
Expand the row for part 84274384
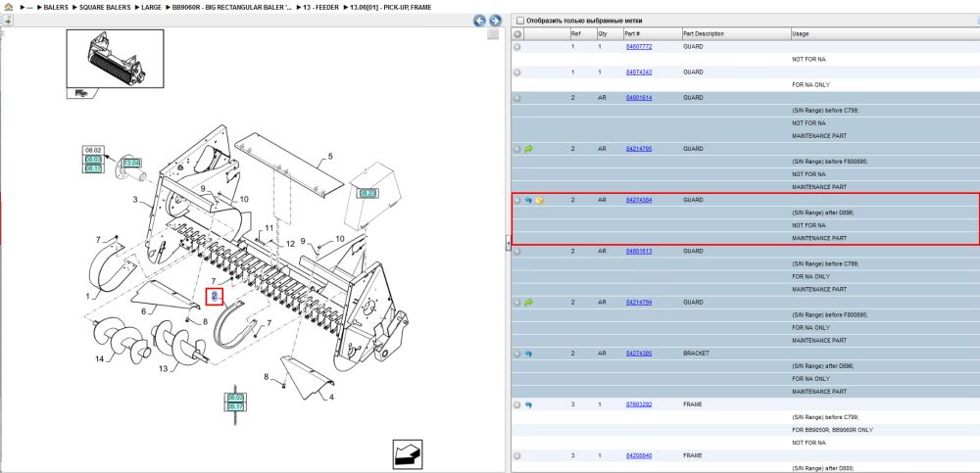(517, 200)
